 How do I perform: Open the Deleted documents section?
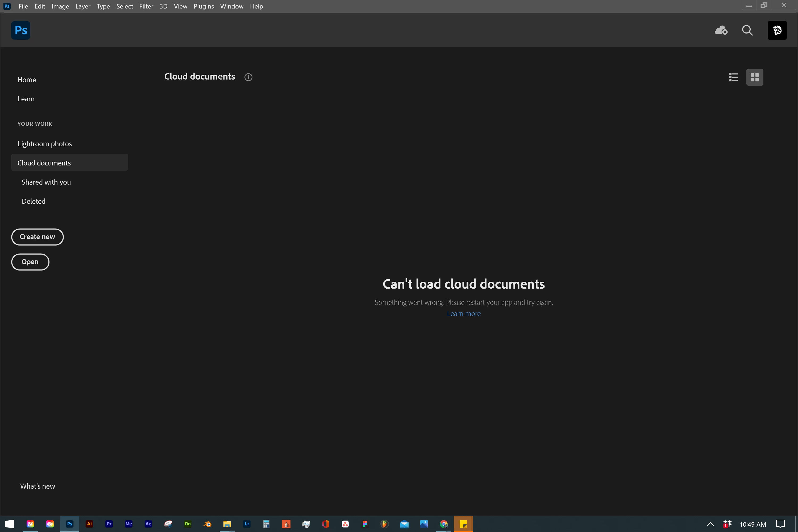click(34, 201)
